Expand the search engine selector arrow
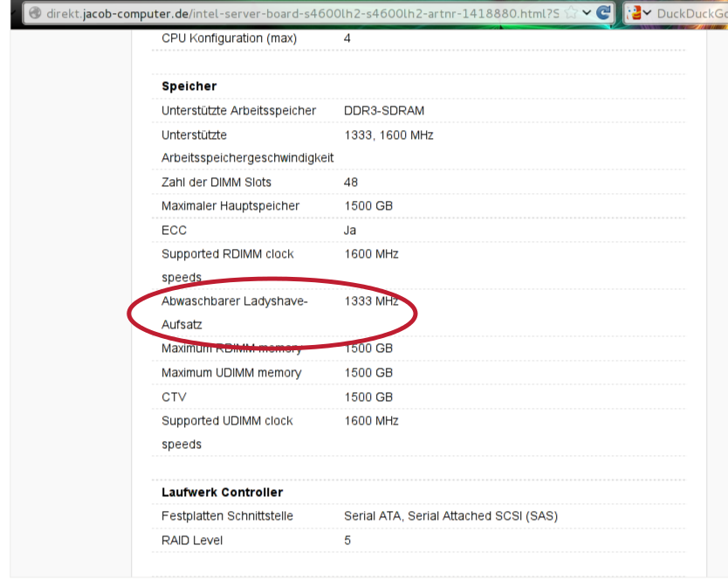 [648, 13]
